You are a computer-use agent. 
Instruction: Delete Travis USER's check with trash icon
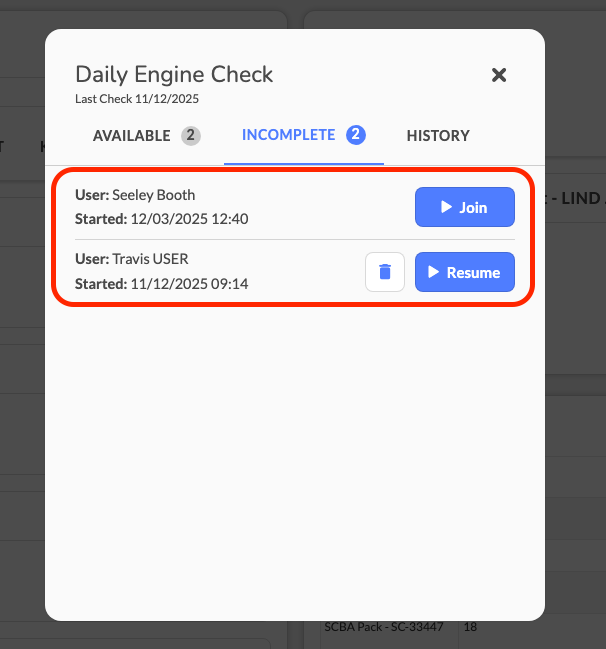click(x=385, y=272)
